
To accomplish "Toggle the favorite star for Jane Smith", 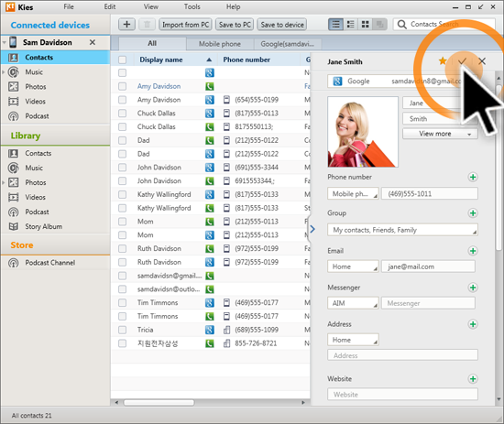I will point(443,60).
